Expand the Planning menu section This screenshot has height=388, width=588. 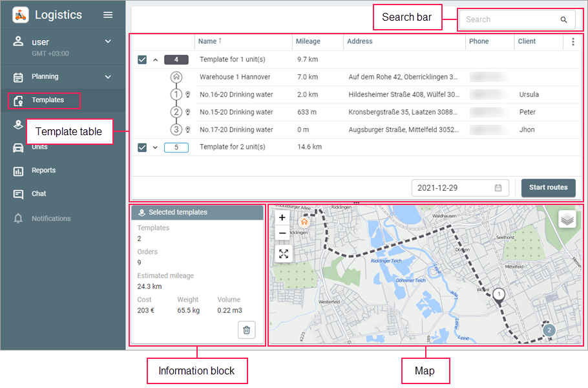108,77
